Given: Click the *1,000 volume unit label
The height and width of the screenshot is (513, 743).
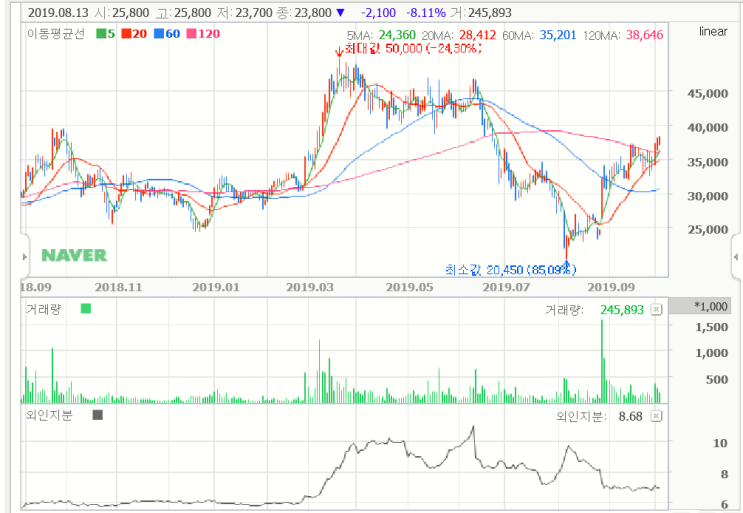Looking at the screenshot, I should click(x=711, y=306).
